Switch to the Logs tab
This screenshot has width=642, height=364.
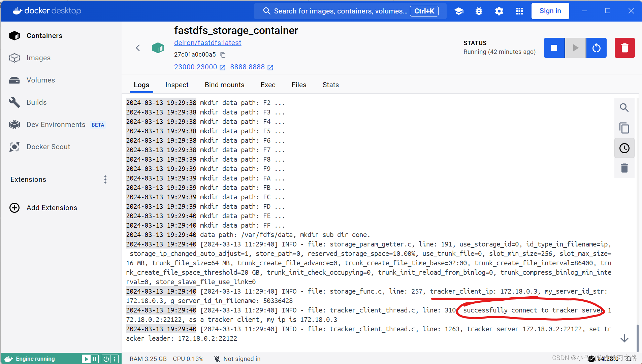click(x=141, y=85)
